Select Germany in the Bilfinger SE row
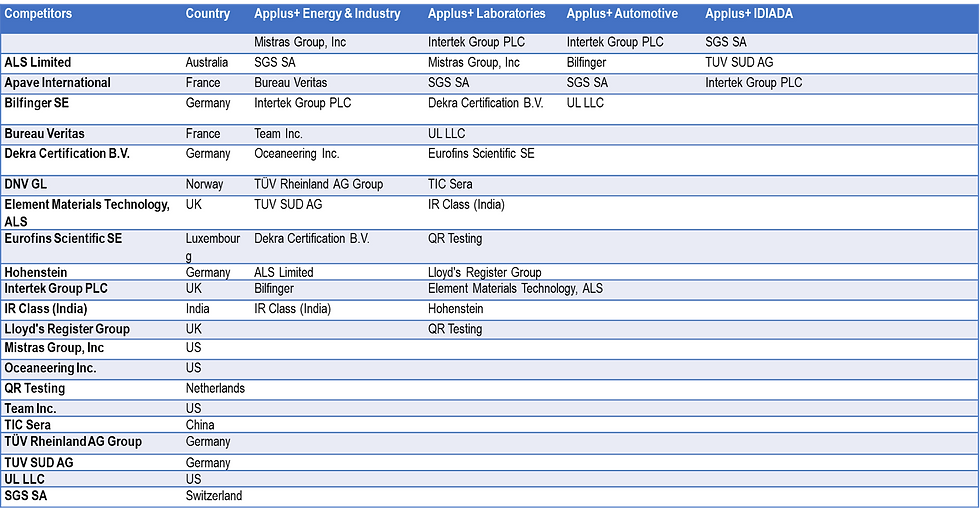Screen dimensions: 980x511 208,103
